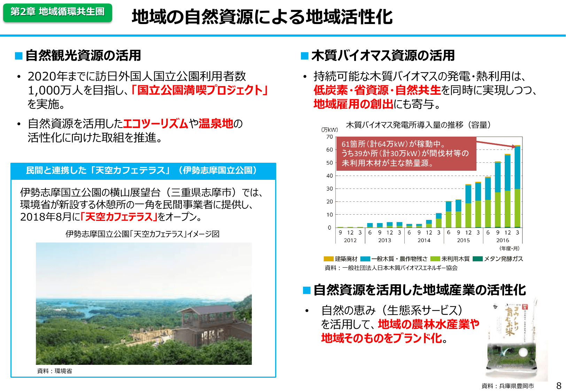Click the main title 地域の自然資源による地域活性化
The height and width of the screenshot is (392, 566).
[262, 17]
